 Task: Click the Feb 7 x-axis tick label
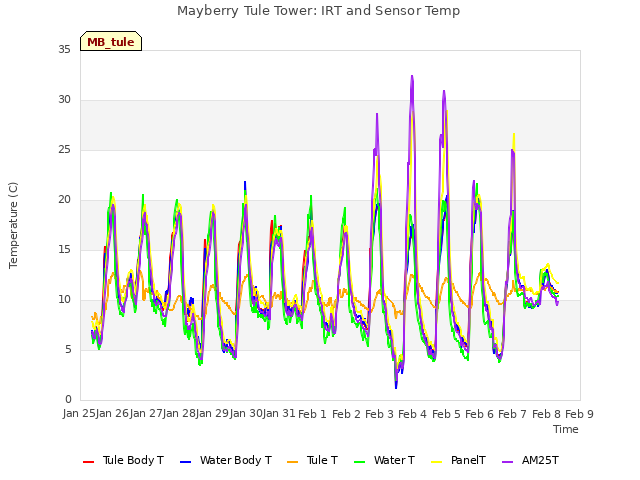click(x=513, y=414)
